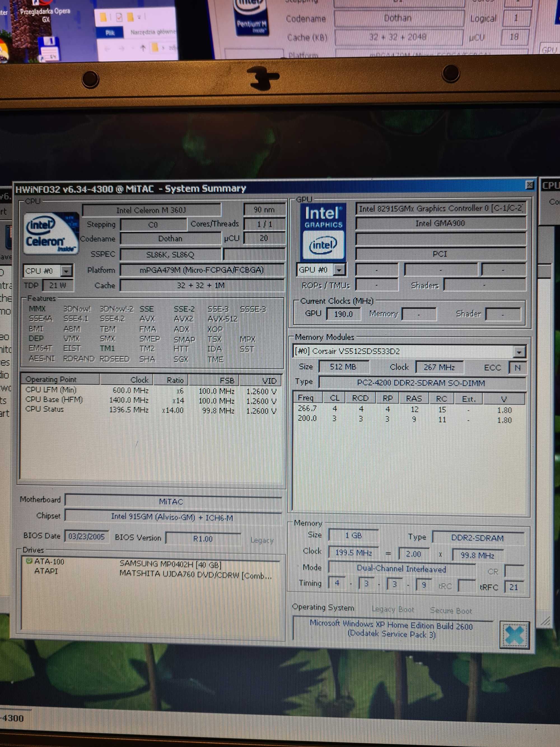Click the memory Clock 199.5 MHz field
The image size is (560, 747).
click(x=353, y=553)
